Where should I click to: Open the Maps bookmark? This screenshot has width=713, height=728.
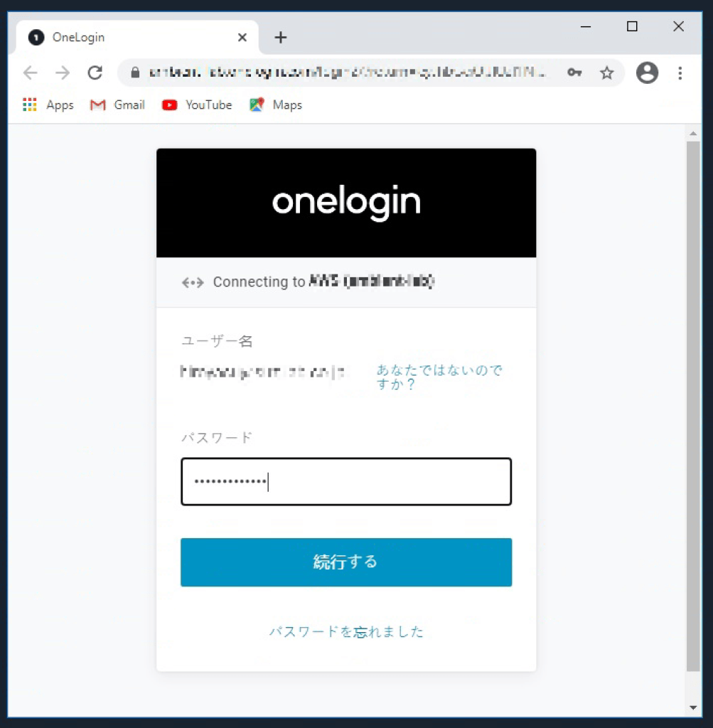click(276, 105)
